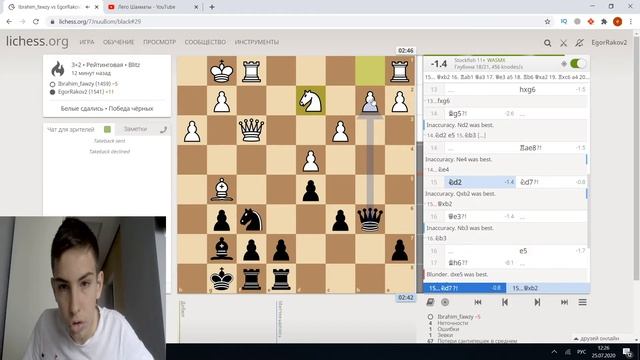Switch to Чат для зрителей tab
Viewport: 640px width, 360px height.
click(71, 129)
